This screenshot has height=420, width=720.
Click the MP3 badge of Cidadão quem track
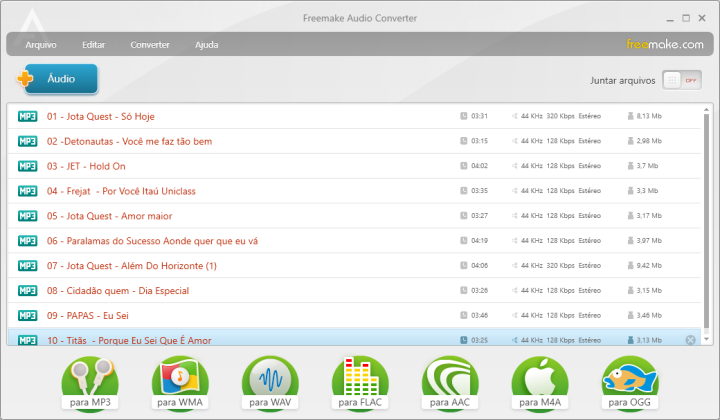(28, 291)
